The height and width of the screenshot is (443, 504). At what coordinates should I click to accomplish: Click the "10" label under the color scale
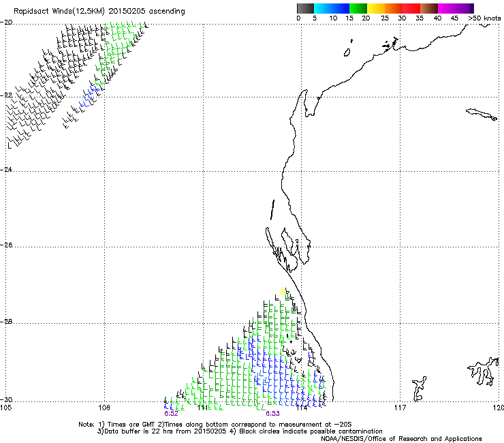click(333, 18)
